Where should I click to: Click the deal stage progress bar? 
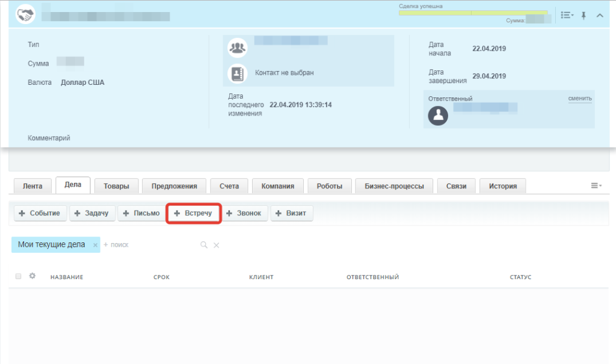(473, 13)
